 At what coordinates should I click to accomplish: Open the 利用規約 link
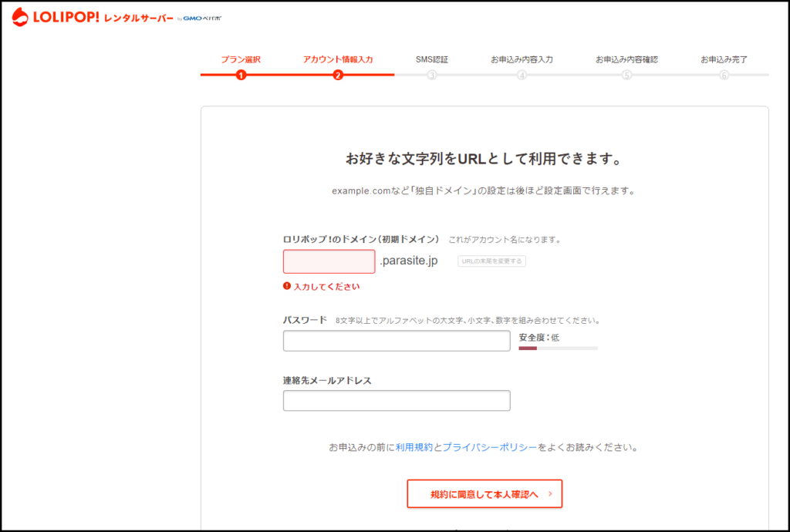tap(414, 447)
